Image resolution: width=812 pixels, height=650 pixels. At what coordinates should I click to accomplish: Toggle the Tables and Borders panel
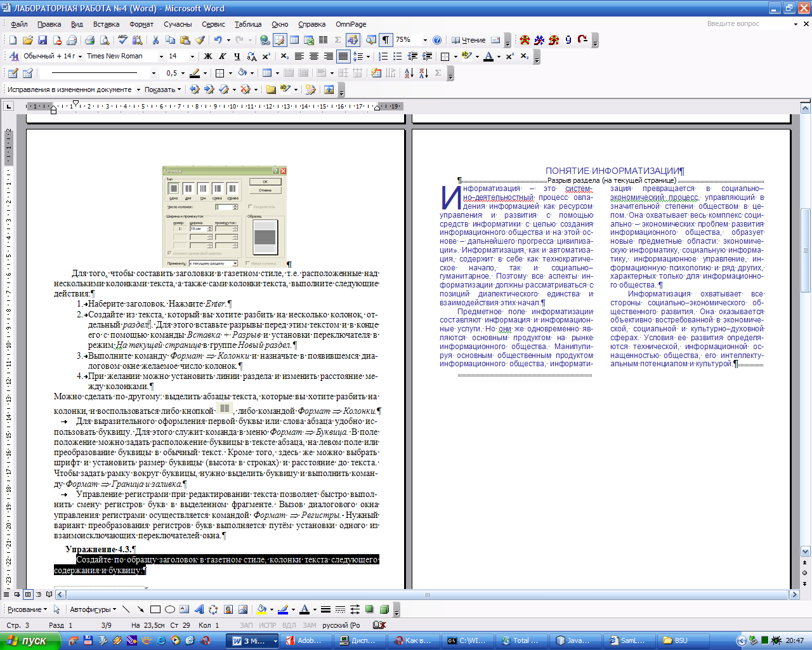pos(279,40)
